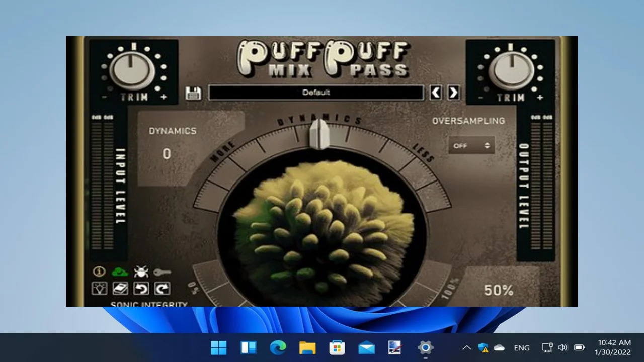Screen dimensions: 644x362
Task: Open Microsoft Store from taskbar
Action: 337,347
